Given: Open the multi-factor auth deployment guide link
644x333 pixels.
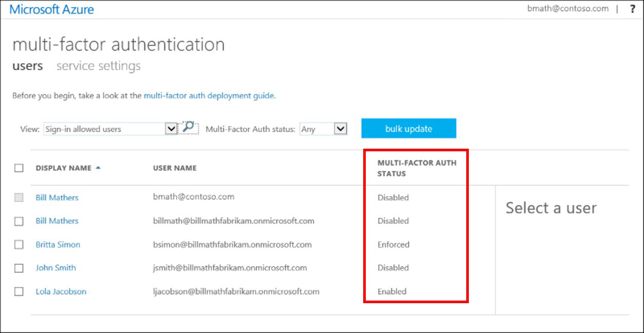Looking at the screenshot, I should 209,96.
